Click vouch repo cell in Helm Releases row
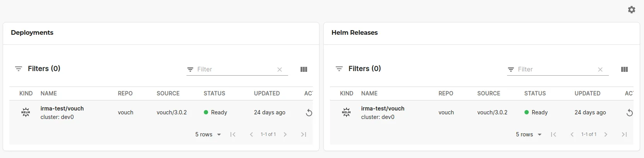Image resolution: width=644 pixels, height=158 pixels. (446, 112)
